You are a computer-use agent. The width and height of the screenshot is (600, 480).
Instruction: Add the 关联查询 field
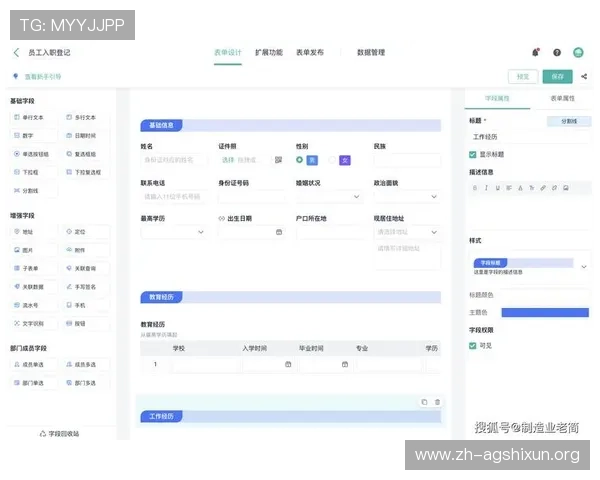pos(86,268)
